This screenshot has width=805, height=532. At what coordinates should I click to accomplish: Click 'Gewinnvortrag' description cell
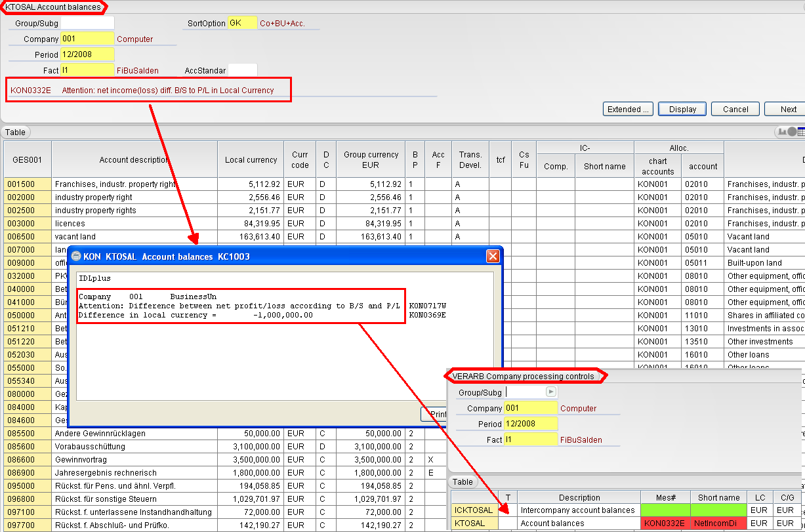tap(134, 460)
